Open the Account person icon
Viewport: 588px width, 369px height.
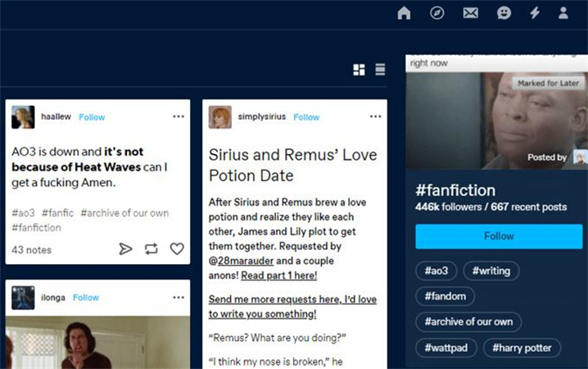(x=563, y=12)
